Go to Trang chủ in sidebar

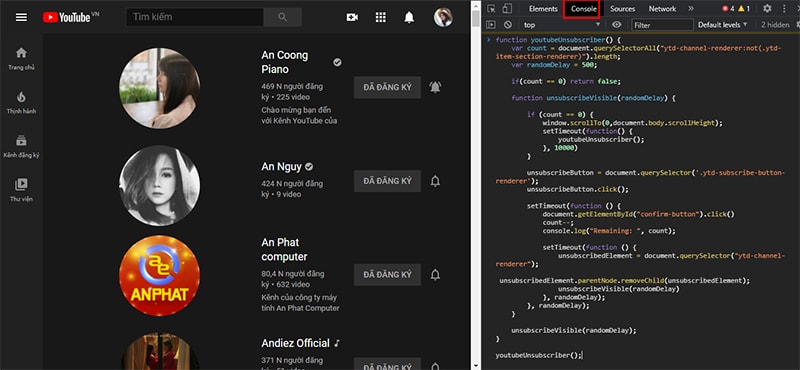21,59
